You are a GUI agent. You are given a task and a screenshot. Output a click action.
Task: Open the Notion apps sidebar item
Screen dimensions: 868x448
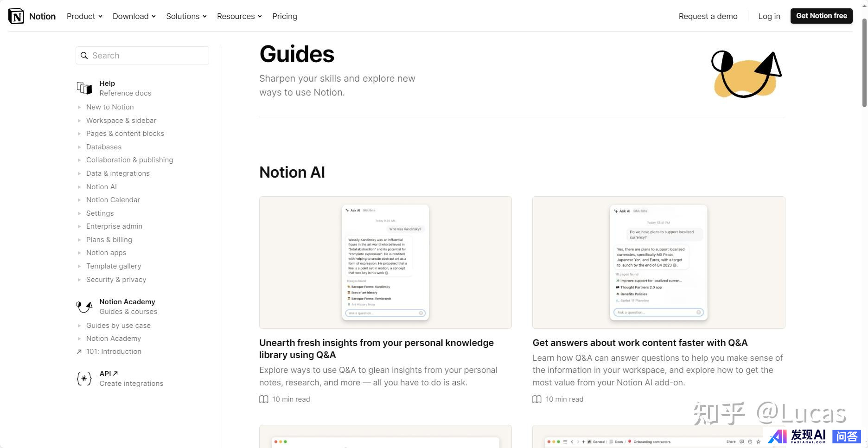click(106, 253)
